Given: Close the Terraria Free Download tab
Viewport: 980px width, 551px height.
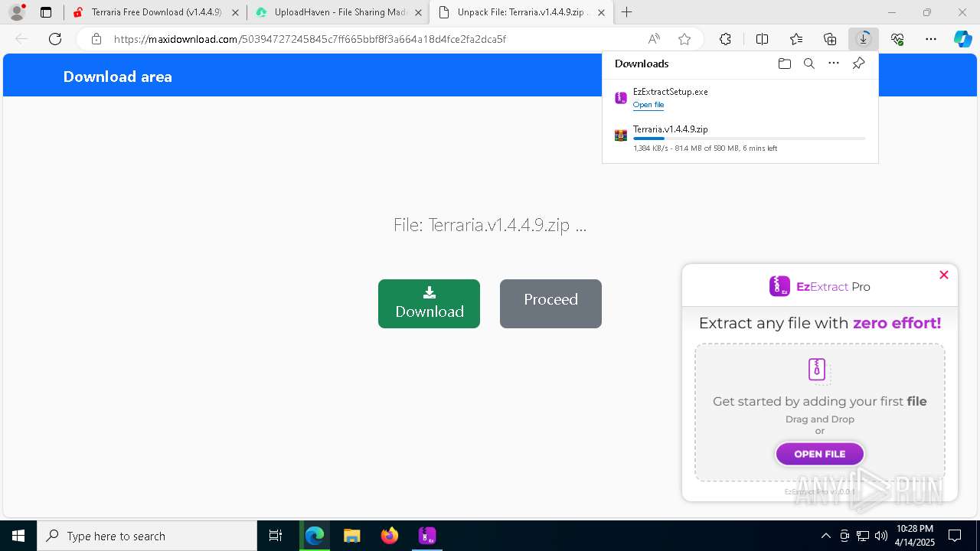Looking at the screenshot, I should coord(236,12).
